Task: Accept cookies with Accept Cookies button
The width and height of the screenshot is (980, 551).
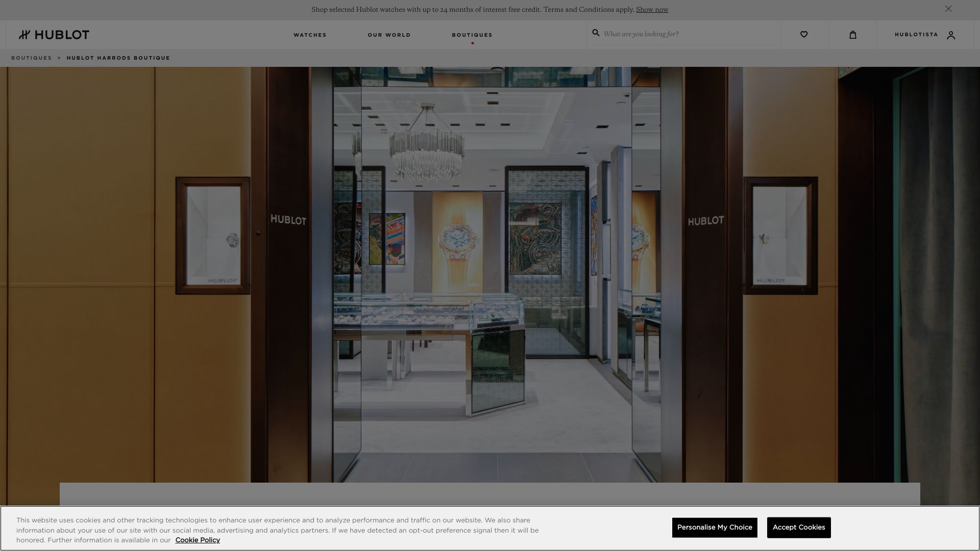Action: (799, 528)
